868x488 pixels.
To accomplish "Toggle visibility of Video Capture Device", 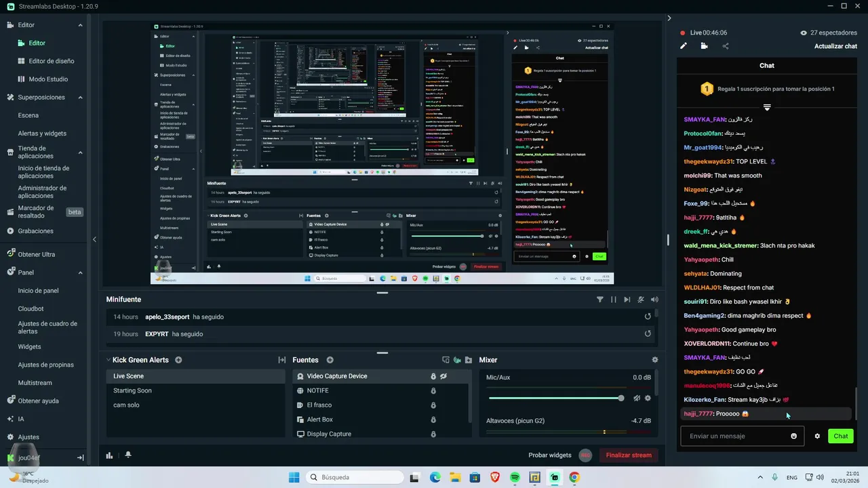I will (x=443, y=376).
